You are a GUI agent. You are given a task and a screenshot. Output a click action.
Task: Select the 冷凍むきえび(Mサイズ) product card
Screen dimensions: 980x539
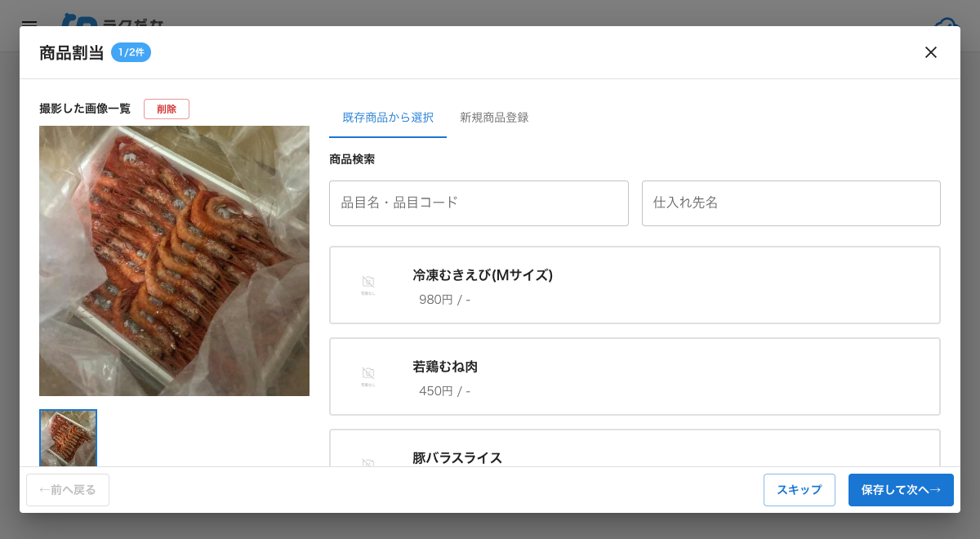point(635,285)
